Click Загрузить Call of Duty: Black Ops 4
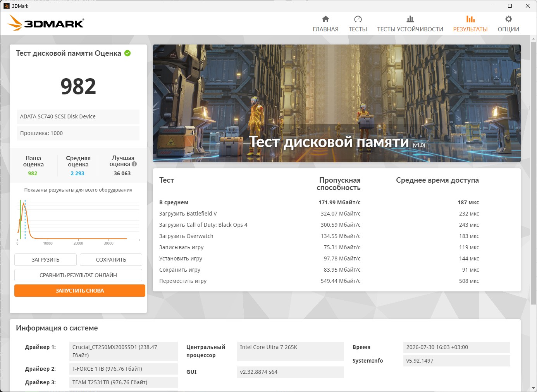This screenshot has width=537, height=392. pos(203,225)
